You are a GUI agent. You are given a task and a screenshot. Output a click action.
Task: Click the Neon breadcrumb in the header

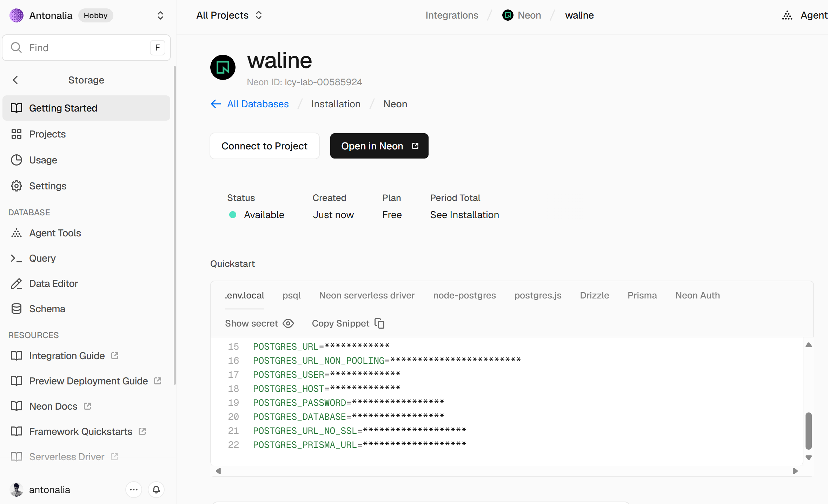[522, 15]
